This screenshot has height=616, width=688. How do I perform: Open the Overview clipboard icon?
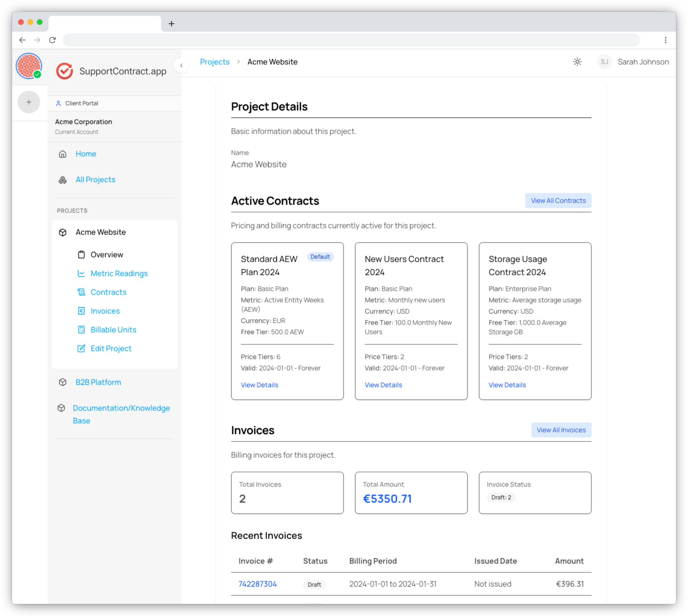pyautogui.click(x=81, y=255)
